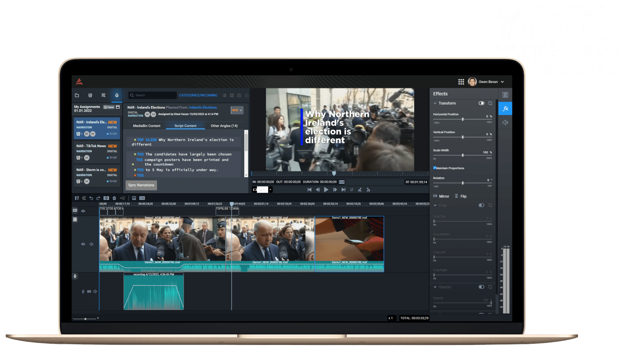Open the audio speaker panel icon

pos(505,122)
